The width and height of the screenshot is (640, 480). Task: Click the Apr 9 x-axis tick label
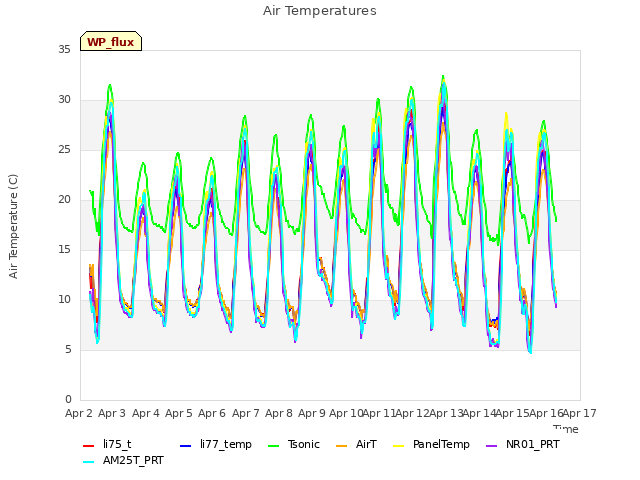[x=312, y=413]
